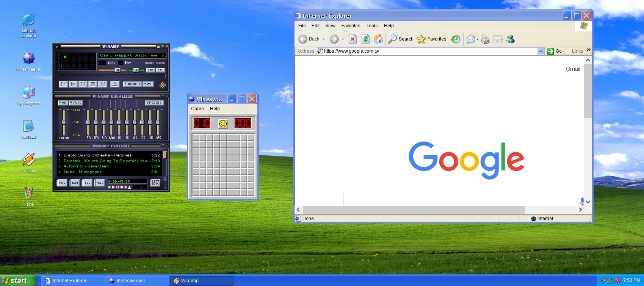The width and height of the screenshot is (644, 286).
Task: Open playlist ADD menu
Action: [62, 183]
